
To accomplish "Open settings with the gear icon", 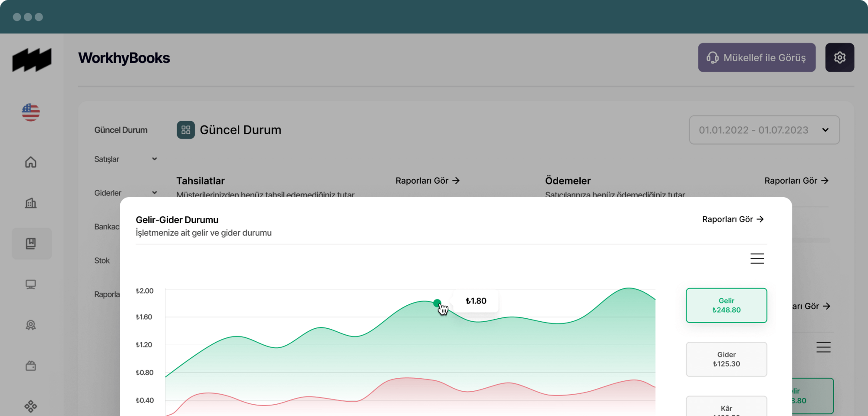I will click(x=840, y=57).
